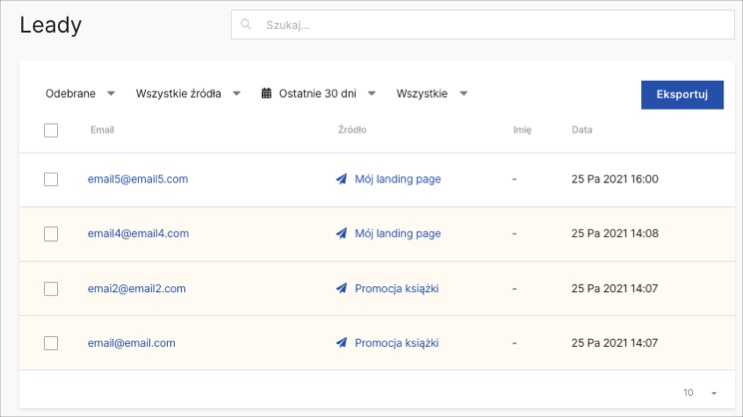The height and width of the screenshot is (417, 743).
Task: Expand the Wszystkie źródła dropdown
Action: point(188,94)
